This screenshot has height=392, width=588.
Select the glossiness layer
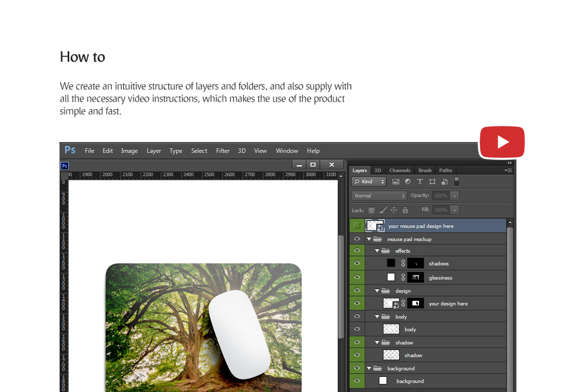440,278
